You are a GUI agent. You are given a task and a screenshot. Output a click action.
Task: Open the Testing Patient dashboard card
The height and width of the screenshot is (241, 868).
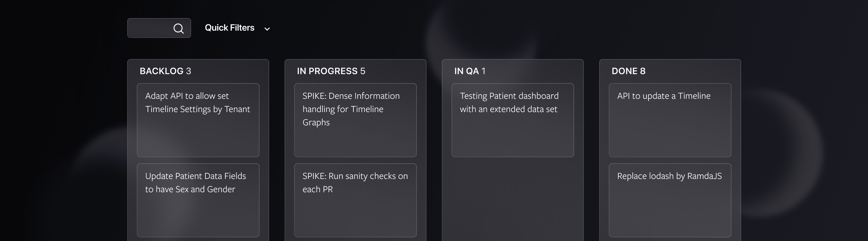(513, 120)
